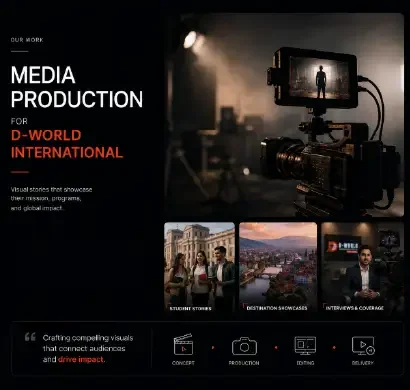Open the Interviews & Coverage thumbnail

pos(363,267)
